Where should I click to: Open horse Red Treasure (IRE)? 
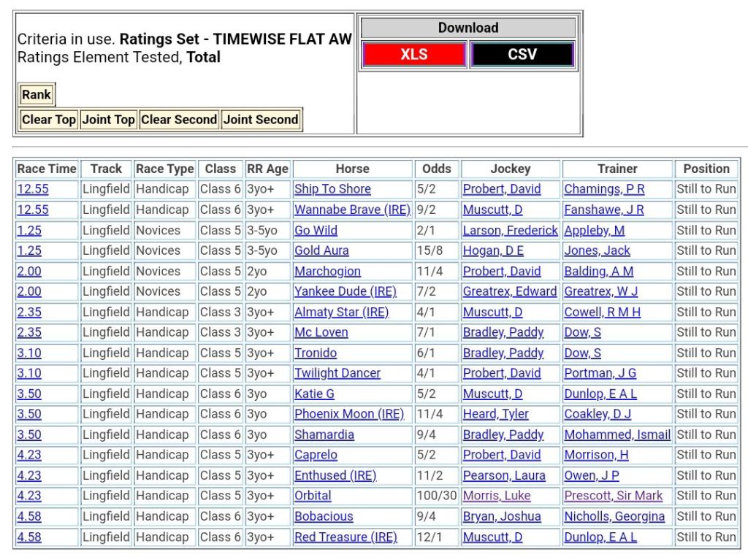[346, 537]
